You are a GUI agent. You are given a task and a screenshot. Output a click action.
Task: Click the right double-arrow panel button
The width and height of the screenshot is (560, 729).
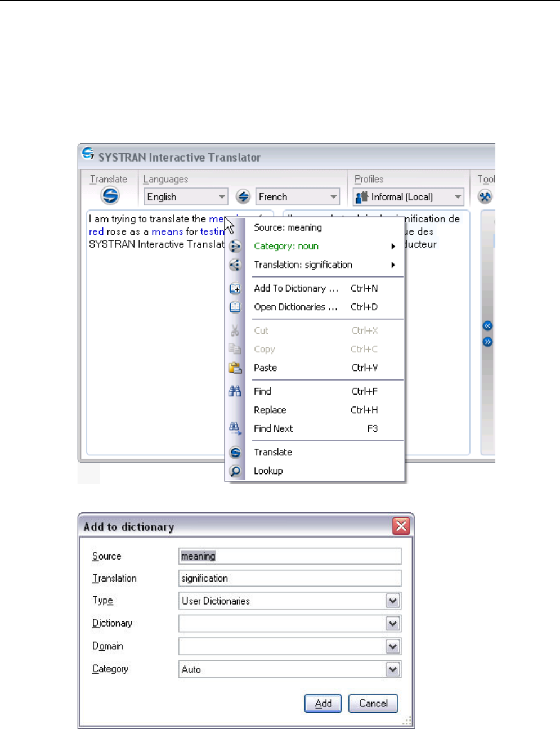point(487,342)
